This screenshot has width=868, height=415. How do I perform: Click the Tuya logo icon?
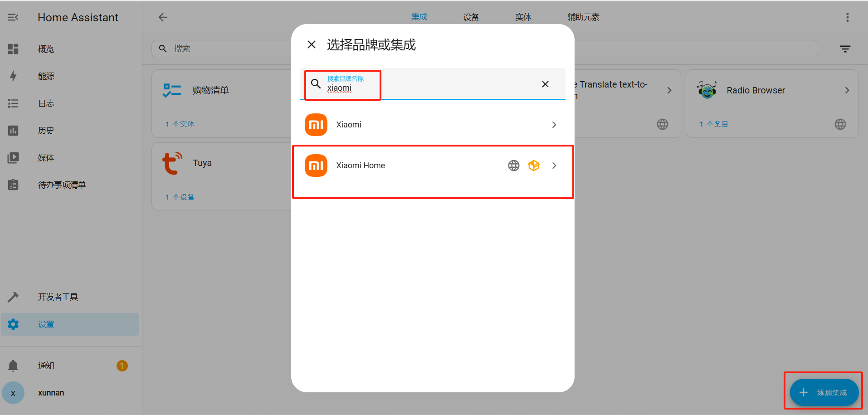(x=172, y=163)
